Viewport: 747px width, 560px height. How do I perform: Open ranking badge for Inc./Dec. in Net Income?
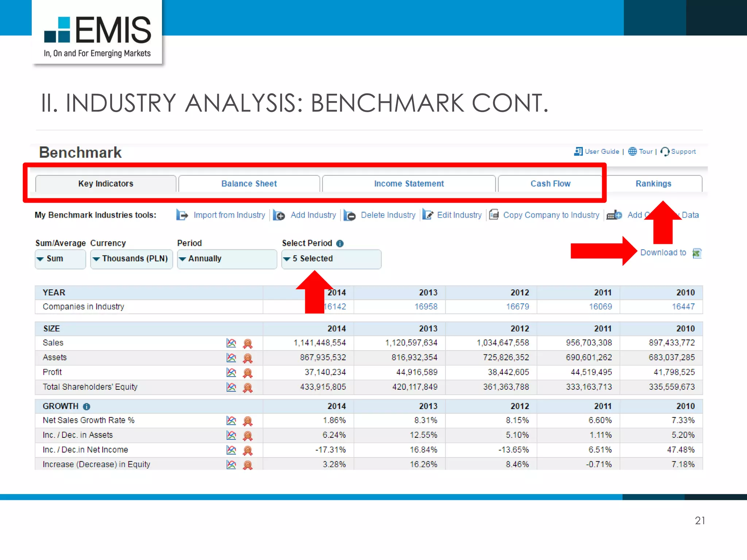pos(248,450)
